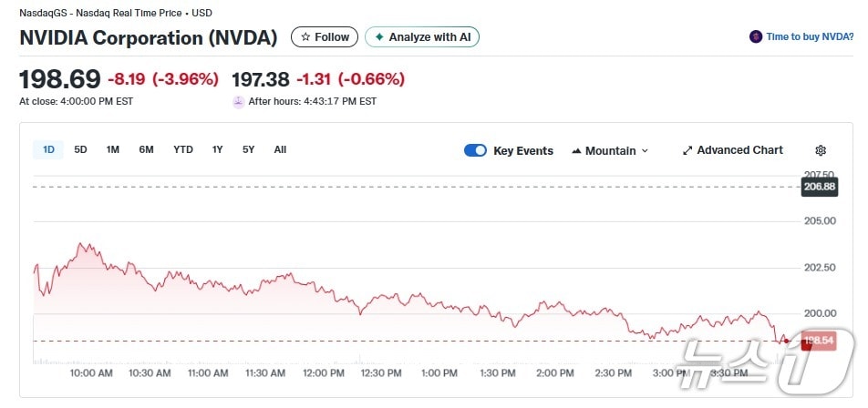Viewport: 868px width, 408px height.
Task: Click the sparkle icon beside Analyze with AI
Action: click(x=379, y=37)
